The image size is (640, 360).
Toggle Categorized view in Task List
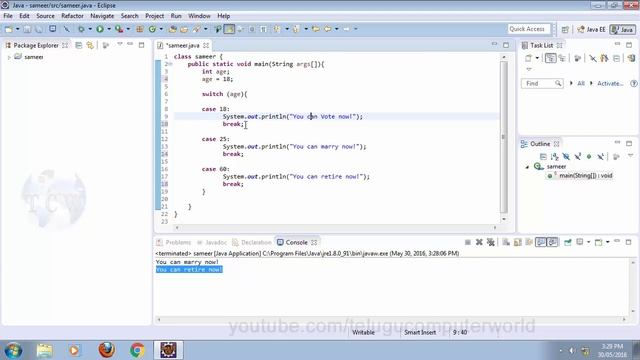tap(550, 58)
